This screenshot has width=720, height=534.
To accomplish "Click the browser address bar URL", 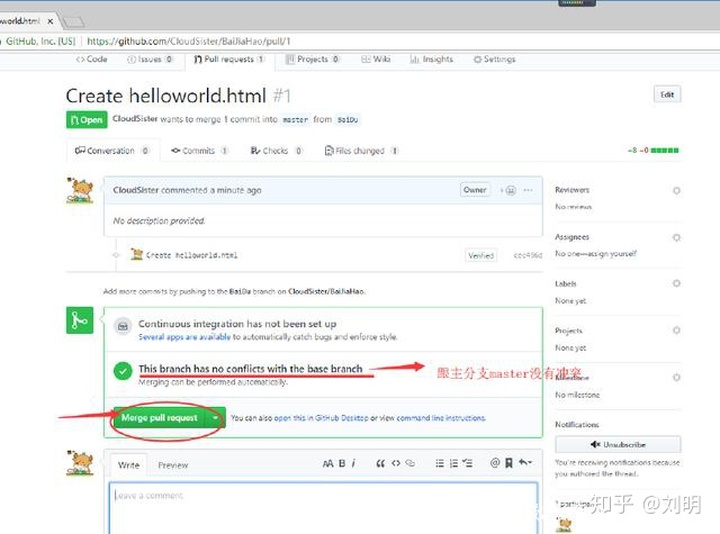I will [188, 41].
